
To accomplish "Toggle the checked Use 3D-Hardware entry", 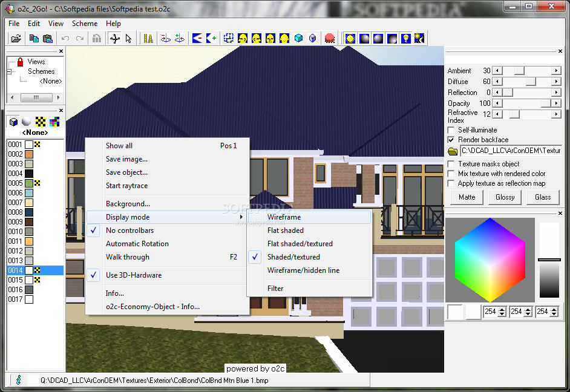I will (x=167, y=275).
